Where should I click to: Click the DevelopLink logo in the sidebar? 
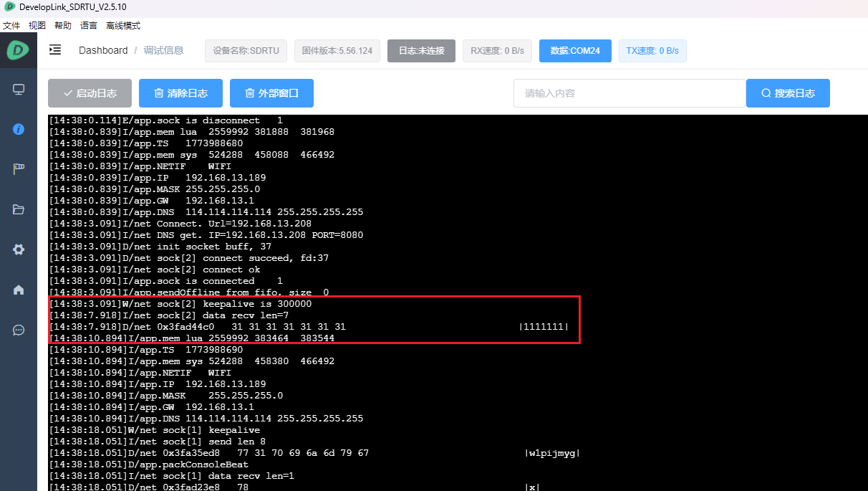(18, 50)
